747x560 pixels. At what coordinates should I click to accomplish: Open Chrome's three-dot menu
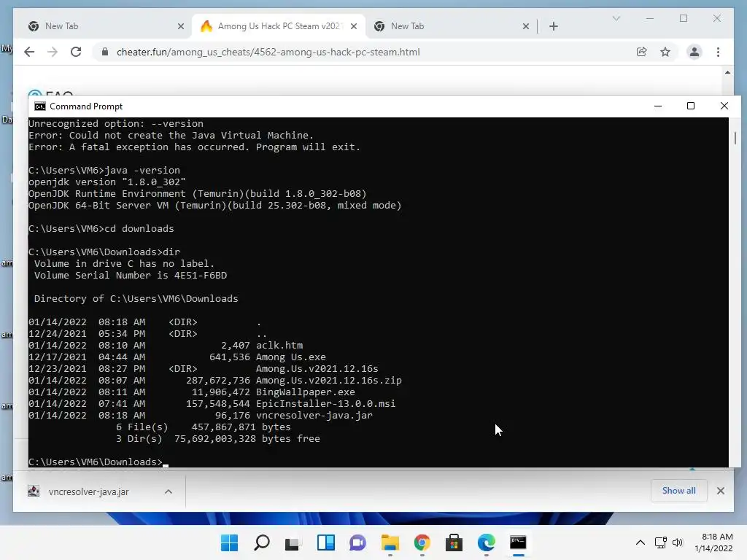pyautogui.click(x=718, y=52)
